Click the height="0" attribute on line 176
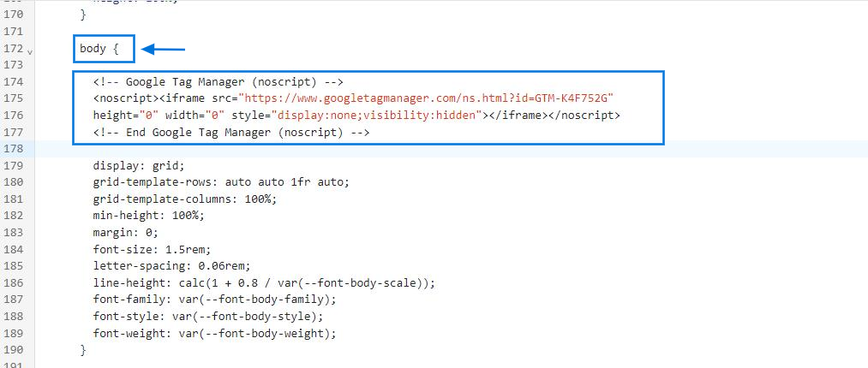868x368 pixels. coord(126,116)
